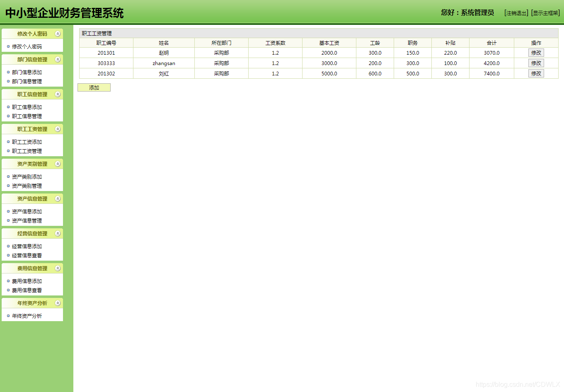This screenshot has height=392, width=564.
Task: Select allowance cell 220.0
Action: click(x=450, y=53)
